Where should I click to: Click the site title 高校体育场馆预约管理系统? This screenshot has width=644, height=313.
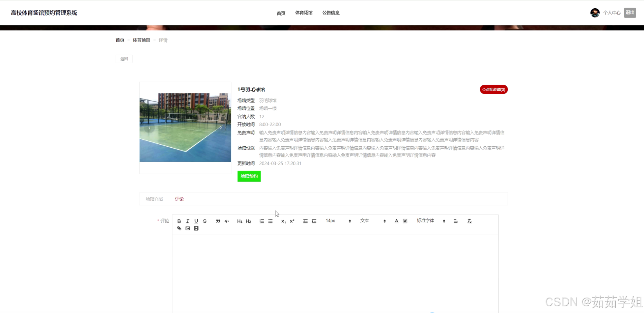click(x=44, y=13)
